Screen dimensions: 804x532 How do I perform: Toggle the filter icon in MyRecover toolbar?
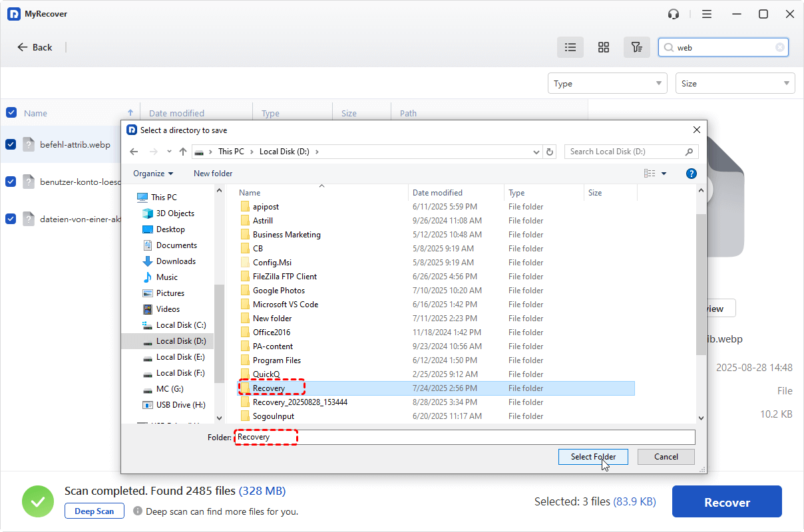click(x=637, y=47)
